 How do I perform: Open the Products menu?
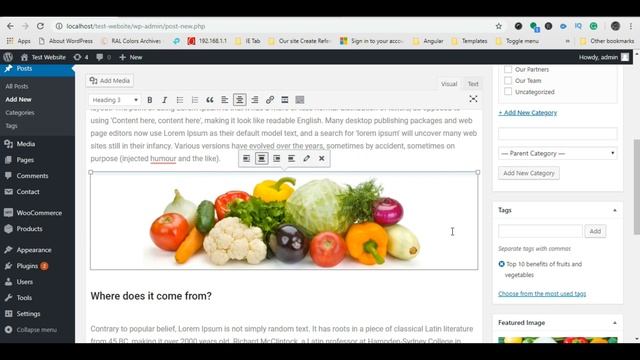pos(29,229)
